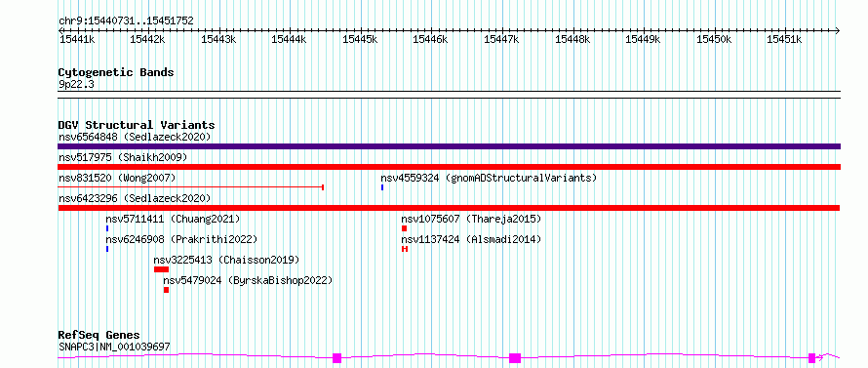Open the SNAPC3|NM_001039697 gene label
This screenshot has width=868, height=368.
point(114,347)
